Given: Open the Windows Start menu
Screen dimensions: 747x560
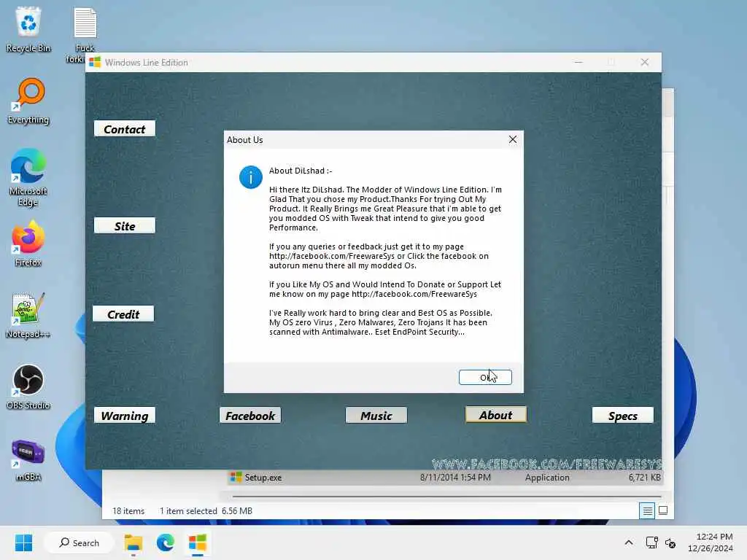Looking at the screenshot, I should tap(23, 542).
